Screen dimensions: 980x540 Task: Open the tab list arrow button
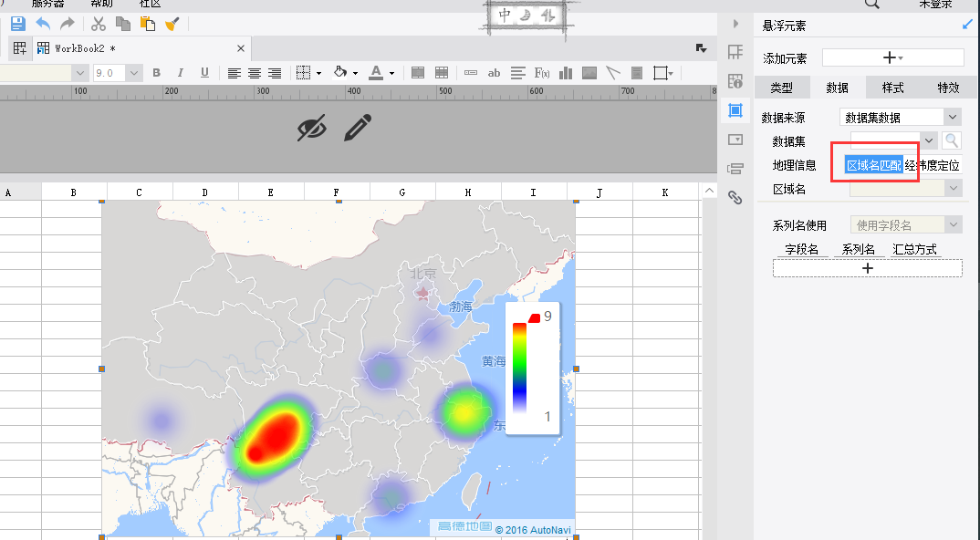[x=702, y=48]
